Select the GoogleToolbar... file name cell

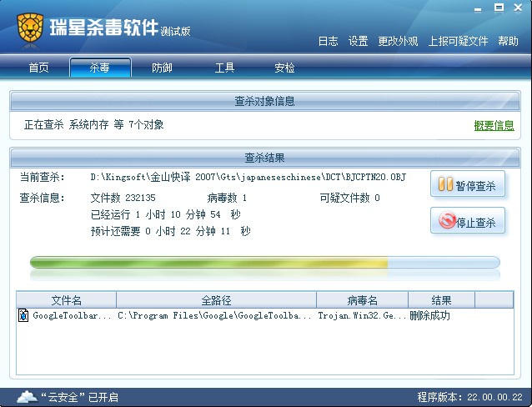click(x=72, y=315)
